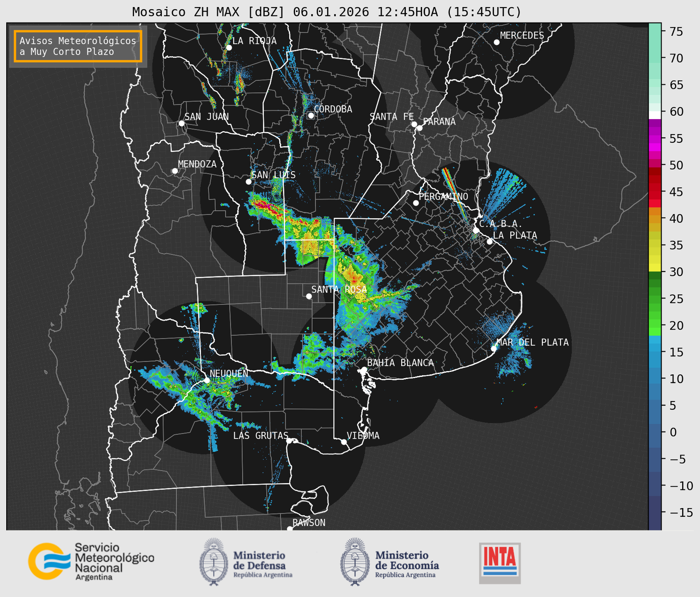Click the Viedma city marker dot
The image size is (700, 597).
[x=344, y=442]
